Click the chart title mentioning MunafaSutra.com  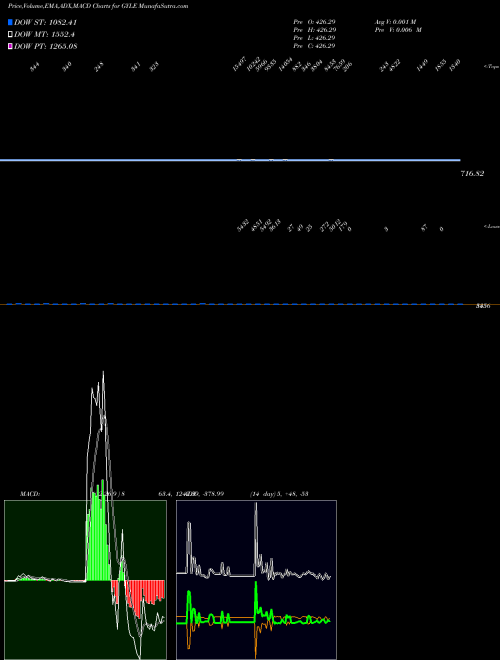coord(98,6)
